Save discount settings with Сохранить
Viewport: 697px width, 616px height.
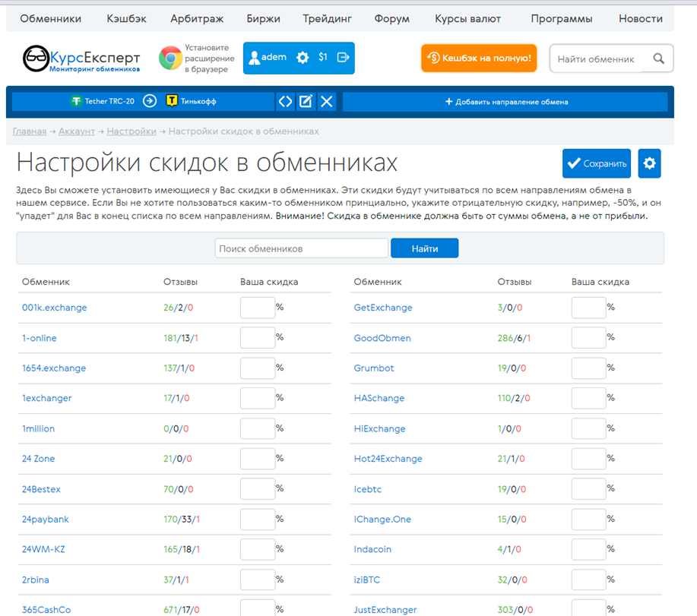click(x=597, y=163)
